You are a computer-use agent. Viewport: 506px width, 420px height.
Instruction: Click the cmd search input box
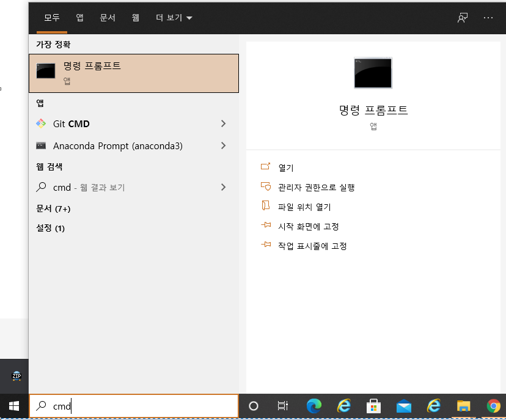pos(134,406)
